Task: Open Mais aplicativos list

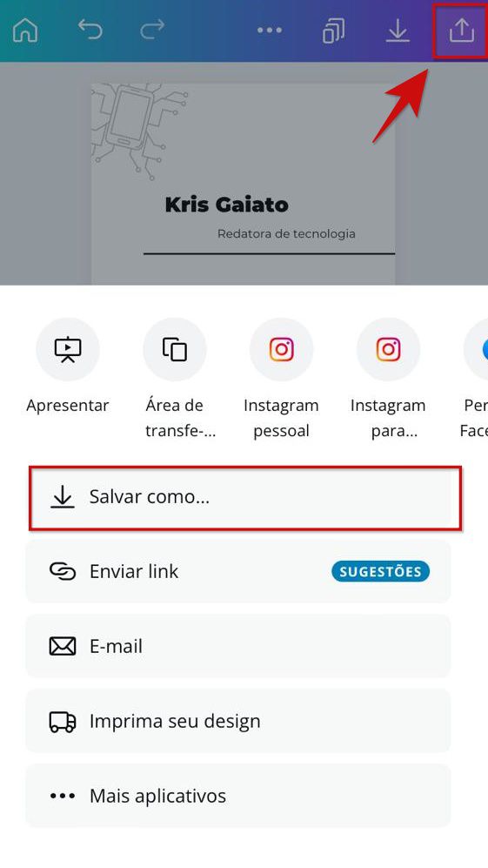Action: (238, 796)
